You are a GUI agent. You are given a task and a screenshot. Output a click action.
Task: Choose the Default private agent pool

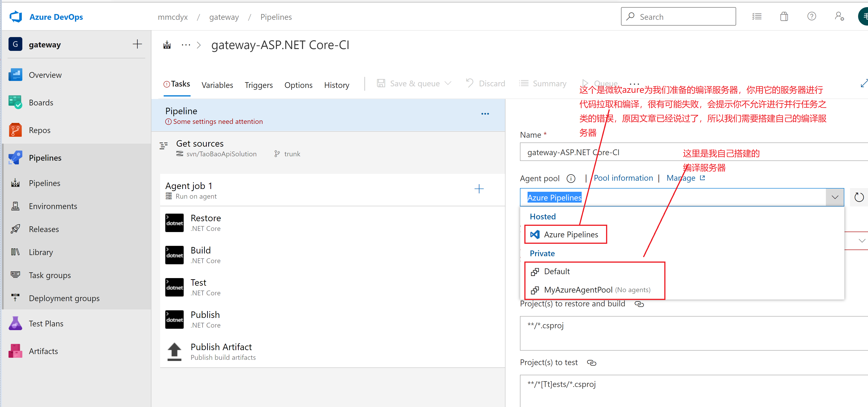557,272
